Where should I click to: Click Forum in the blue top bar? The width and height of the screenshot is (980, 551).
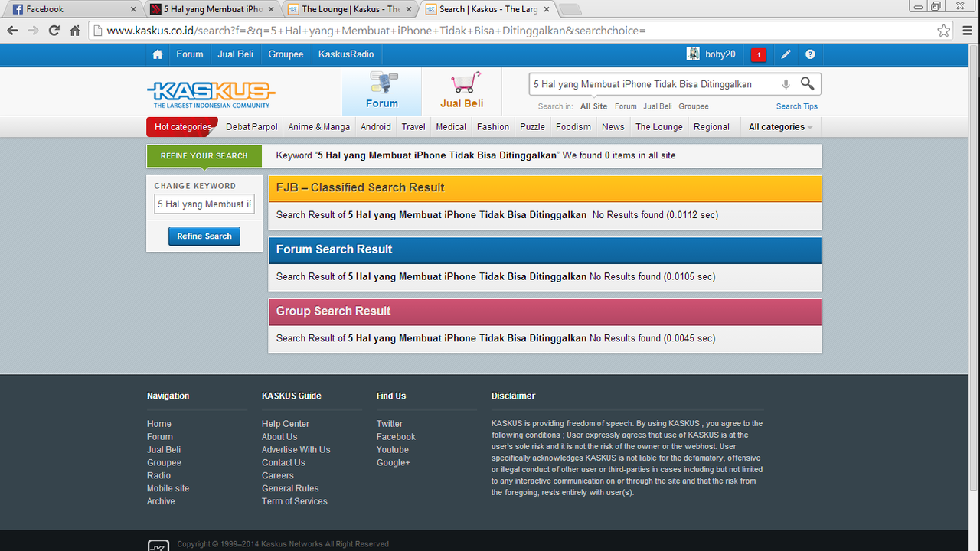click(x=190, y=54)
